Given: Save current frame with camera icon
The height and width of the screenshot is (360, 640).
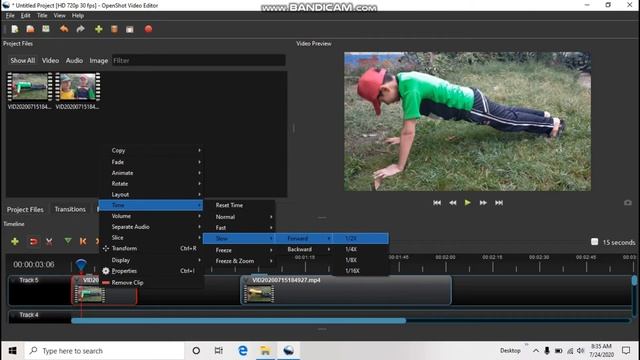Looking at the screenshot, I should pyautogui.click(x=628, y=203).
